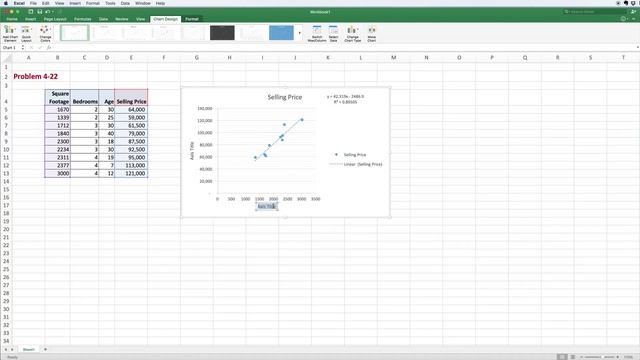Screen dimensions: 640x360
Task: Click the Selling Price legend entry
Action: click(351, 155)
